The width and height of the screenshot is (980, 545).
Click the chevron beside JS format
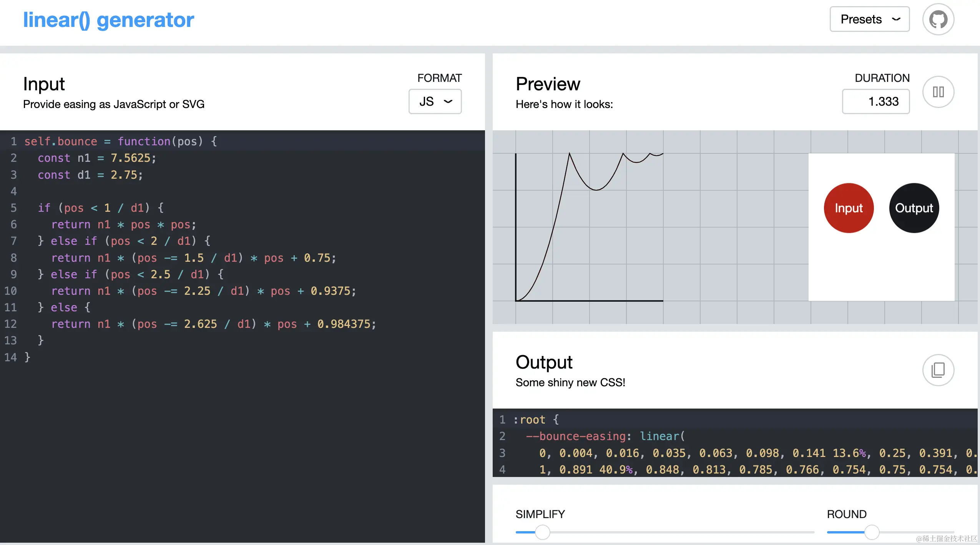pyautogui.click(x=448, y=101)
